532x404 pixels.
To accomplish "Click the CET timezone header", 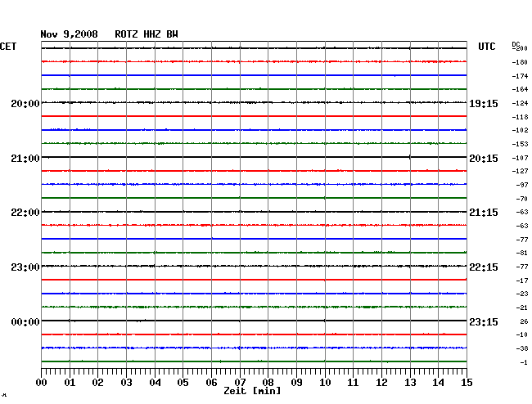I will click(x=8, y=47).
